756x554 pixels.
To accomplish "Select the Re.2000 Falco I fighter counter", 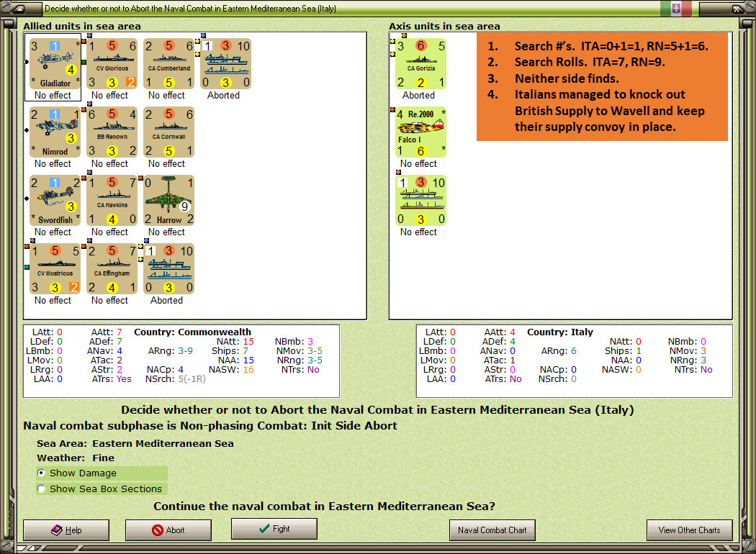I will pyautogui.click(x=420, y=132).
